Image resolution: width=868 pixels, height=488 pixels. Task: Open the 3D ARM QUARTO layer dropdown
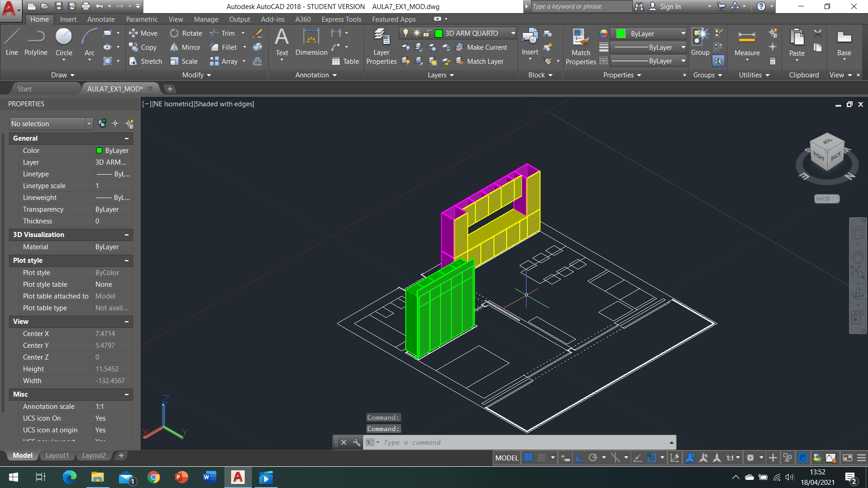point(513,33)
